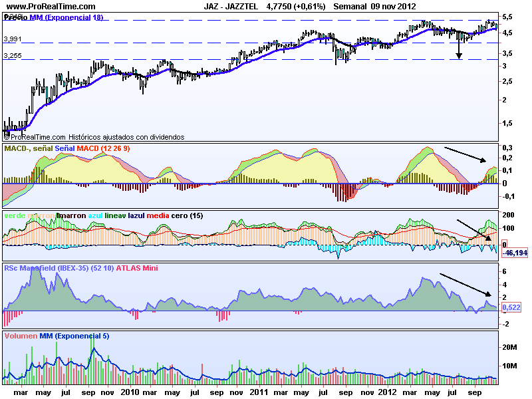The width and height of the screenshot is (532, 399).
Task: Select the 0,522 value label
Action: (x=511, y=307)
